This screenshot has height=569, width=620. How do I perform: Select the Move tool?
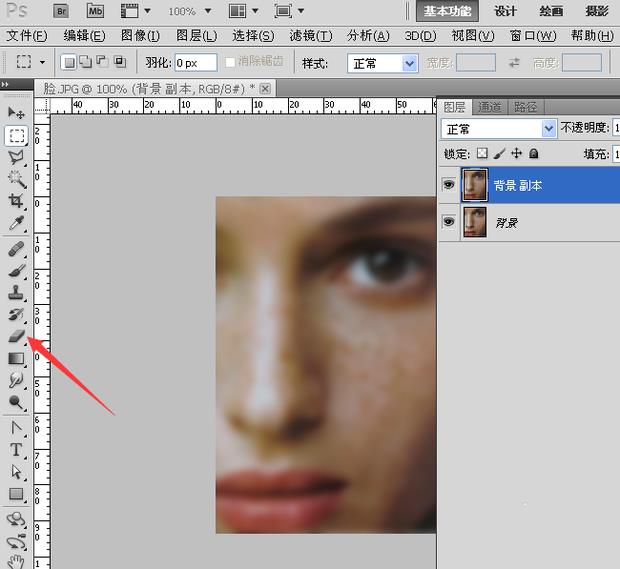(17, 112)
